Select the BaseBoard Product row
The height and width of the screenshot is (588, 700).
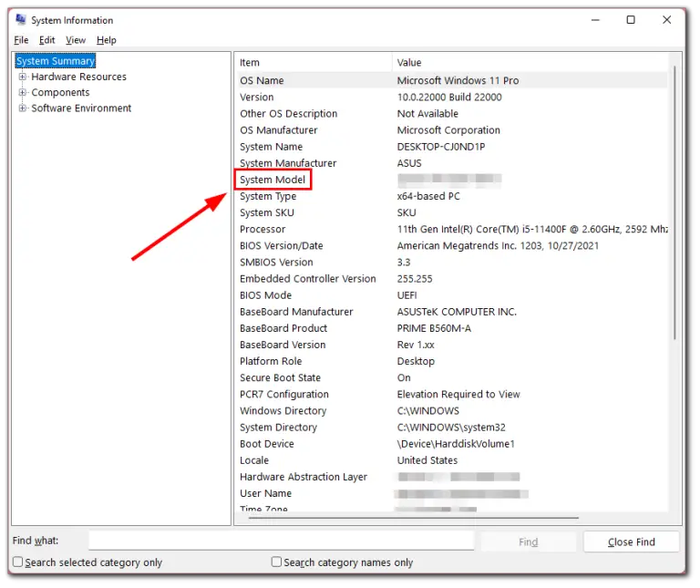pos(452,328)
